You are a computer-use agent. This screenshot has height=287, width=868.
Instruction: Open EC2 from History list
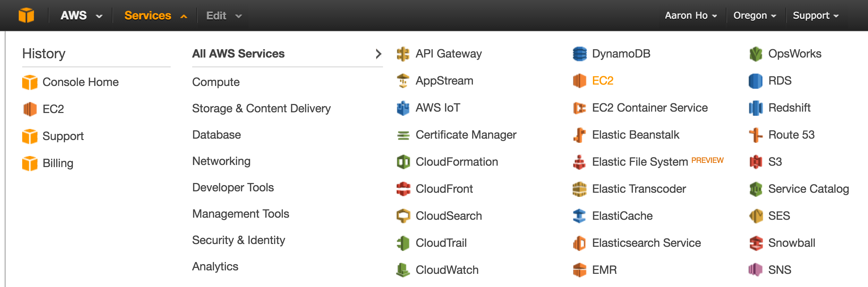pyautogui.click(x=53, y=109)
